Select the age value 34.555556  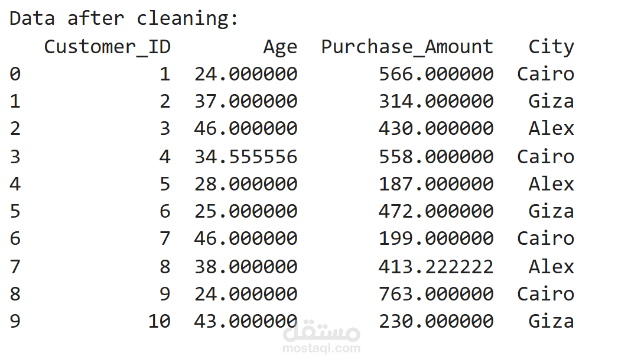(246, 156)
